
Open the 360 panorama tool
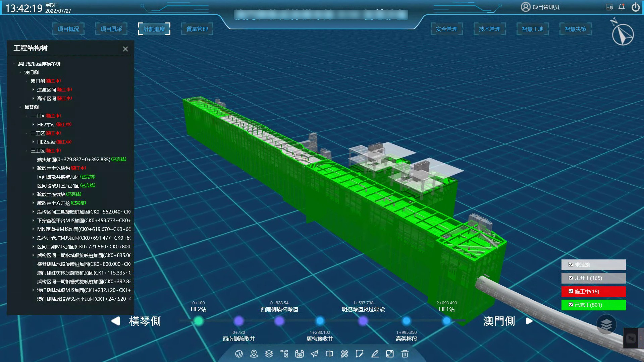pos(299,354)
